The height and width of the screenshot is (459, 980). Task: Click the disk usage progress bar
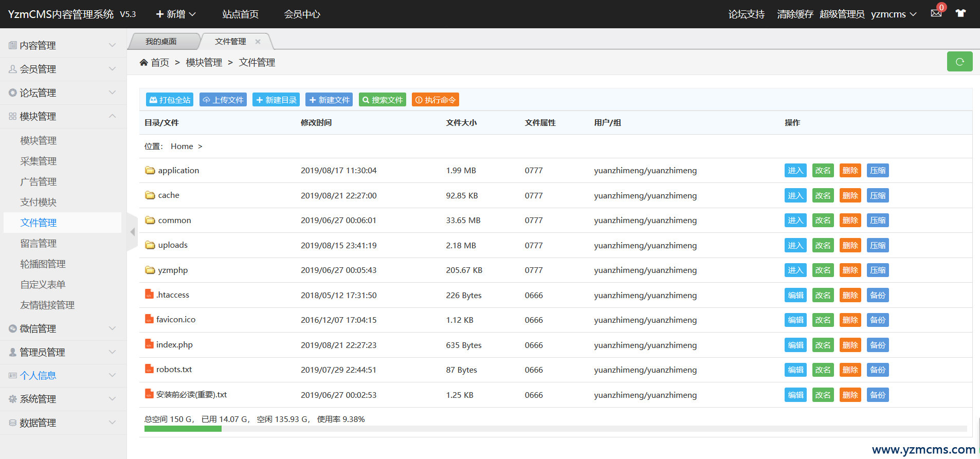(x=555, y=429)
